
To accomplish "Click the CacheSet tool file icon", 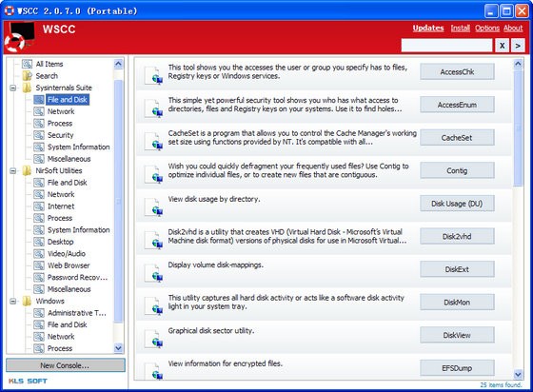I will click(153, 141).
